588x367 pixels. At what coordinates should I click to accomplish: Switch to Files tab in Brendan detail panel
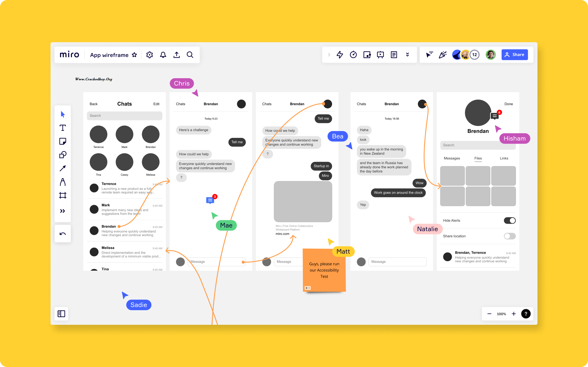tap(478, 158)
